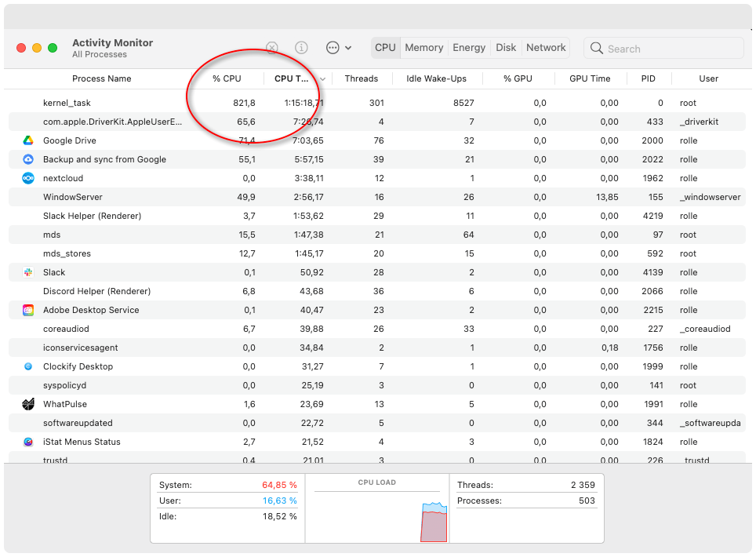Select the coreaudiod process row
Image resolution: width=756 pixels, height=557 pixels.
[377, 329]
